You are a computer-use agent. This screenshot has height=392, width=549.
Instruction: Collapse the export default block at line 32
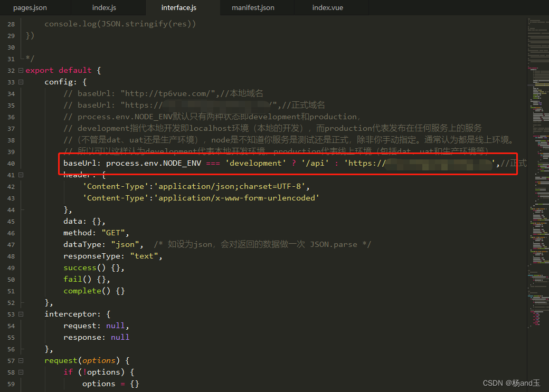click(x=21, y=70)
